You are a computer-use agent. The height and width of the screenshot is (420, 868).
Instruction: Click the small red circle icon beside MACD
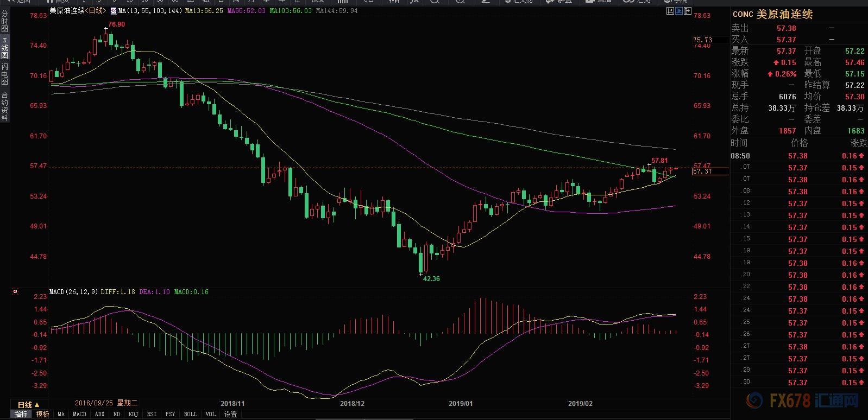(x=15, y=291)
